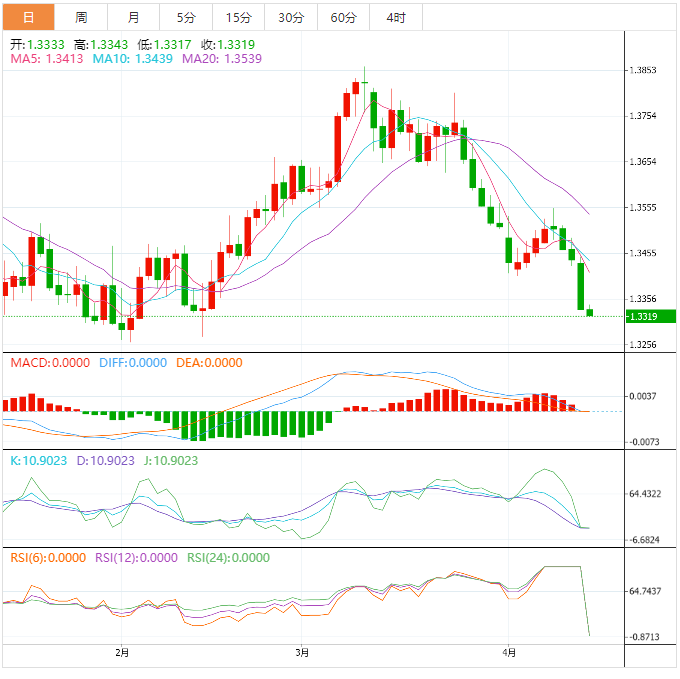The width and height of the screenshot is (680, 679).
Task: Click the K:10.9023 indicator label
Action: [x=39, y=460]
